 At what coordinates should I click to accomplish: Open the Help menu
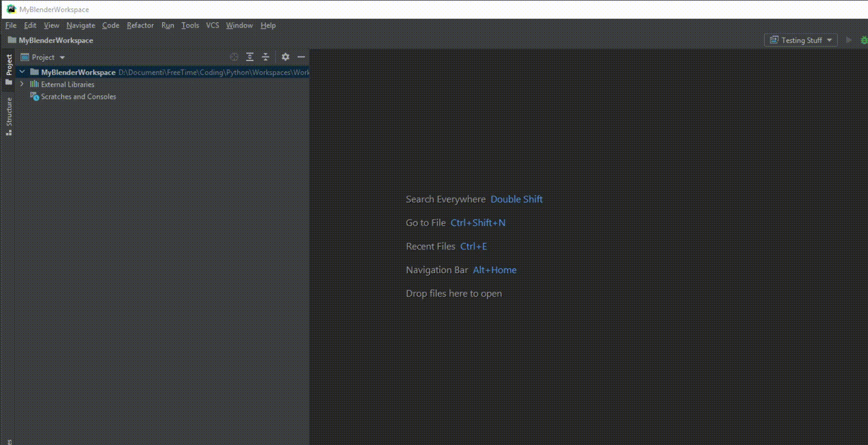(x=268, y=25)
